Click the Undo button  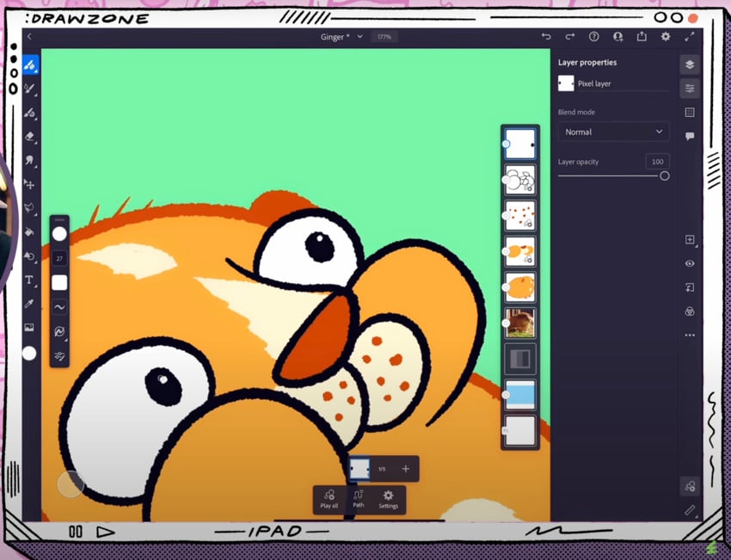point(548,36)
